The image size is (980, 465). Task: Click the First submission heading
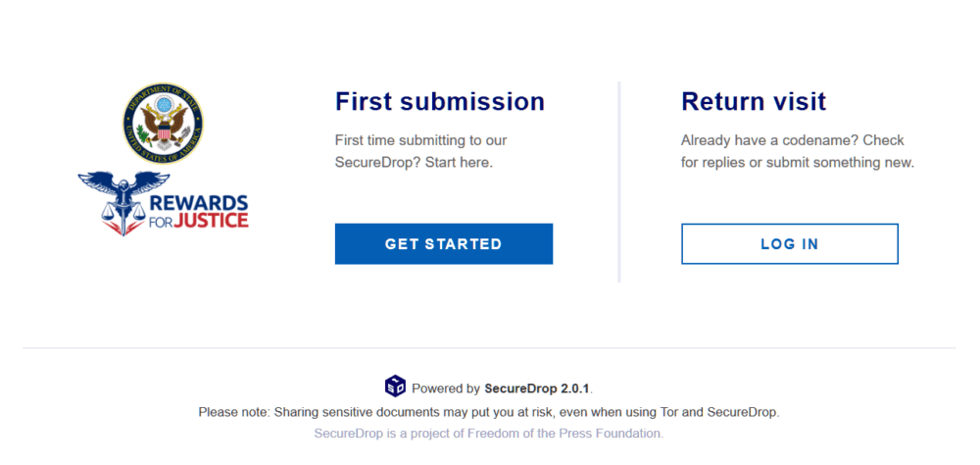coord(440,101)
